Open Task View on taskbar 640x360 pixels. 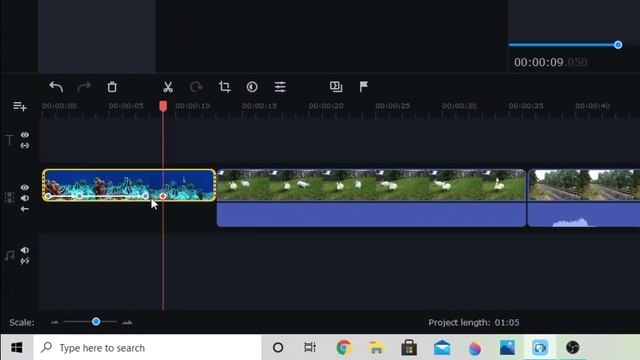[310, 347]
